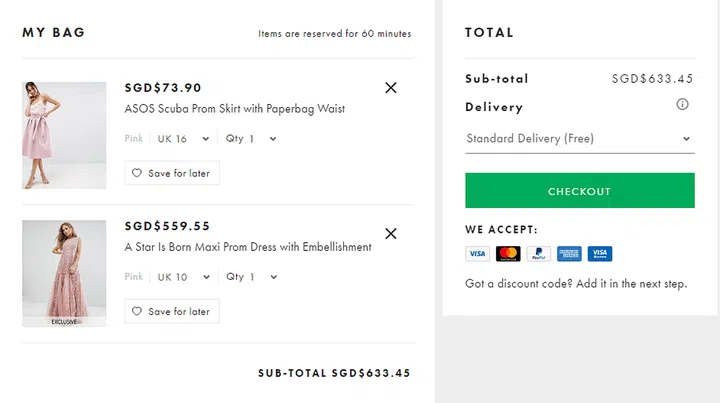Click the Visa card icon
The height and width of the screenshot is (403, 720).
477,254
